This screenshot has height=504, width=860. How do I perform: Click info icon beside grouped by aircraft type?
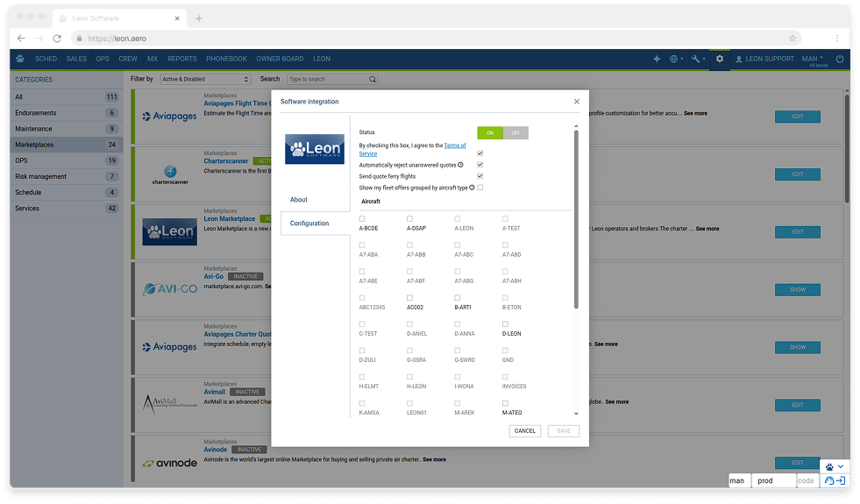[x=472, y=188]
